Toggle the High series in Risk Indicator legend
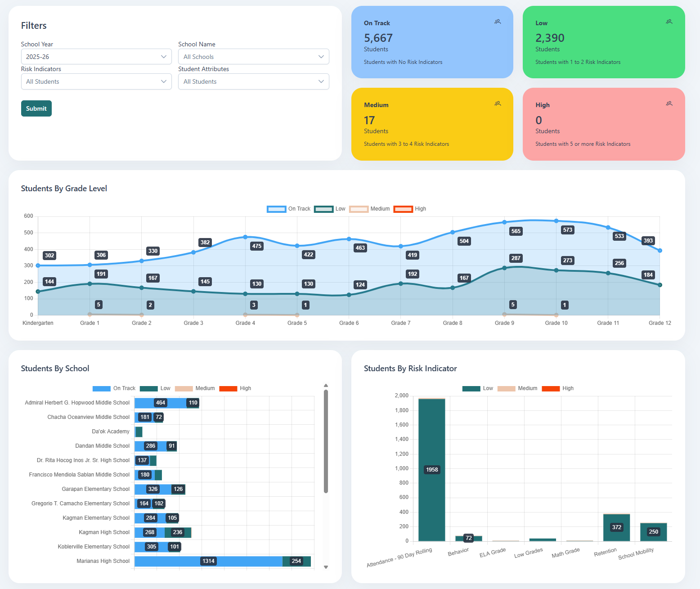The width and height of the screenshot is (700, 589). 551,388
